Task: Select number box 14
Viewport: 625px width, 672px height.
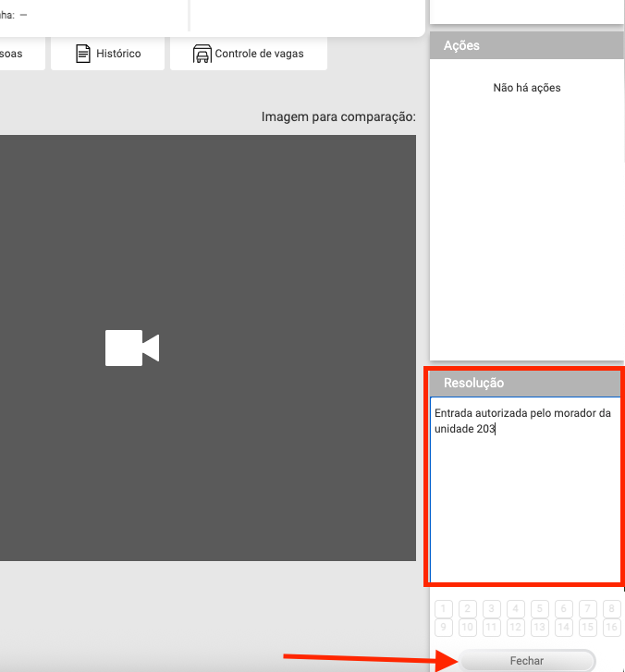Action: pos(563,628)
